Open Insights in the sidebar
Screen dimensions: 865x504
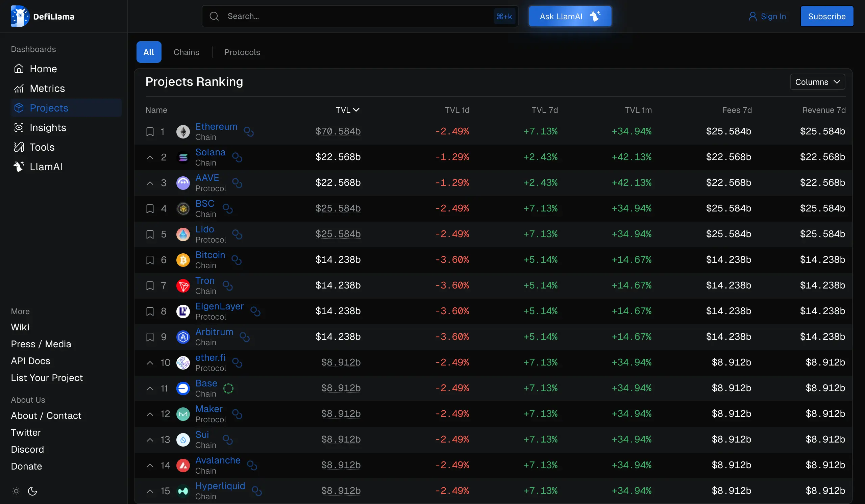[66, 127]
